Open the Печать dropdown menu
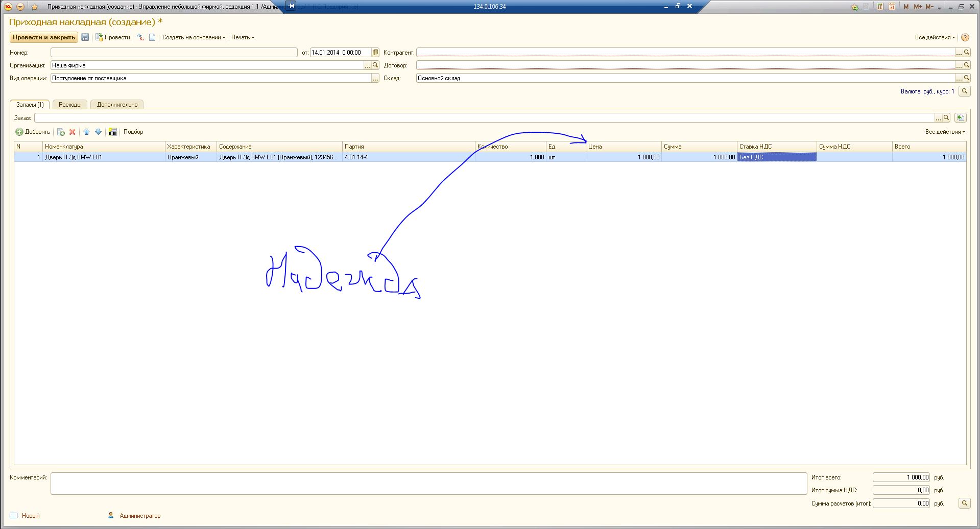 pos(243,37)
